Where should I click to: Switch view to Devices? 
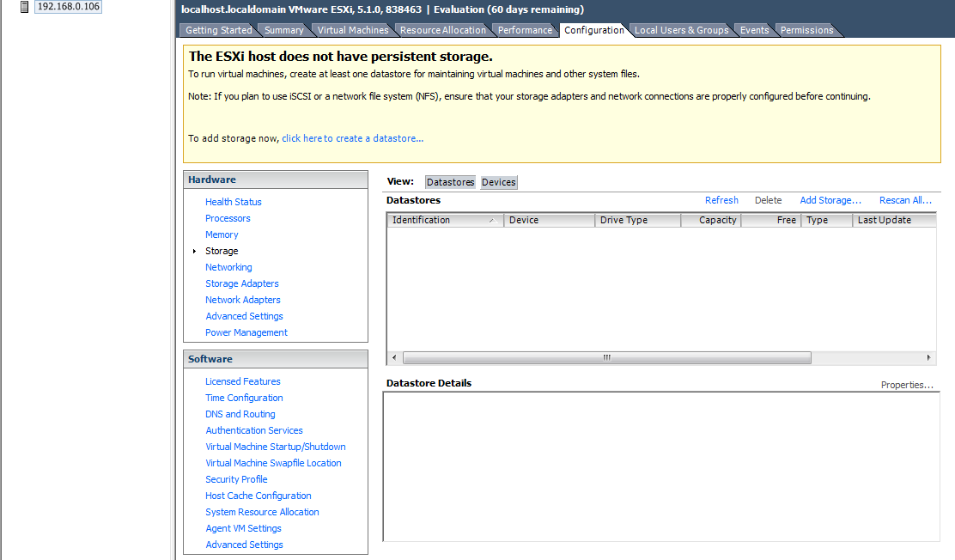click(499, 182)
